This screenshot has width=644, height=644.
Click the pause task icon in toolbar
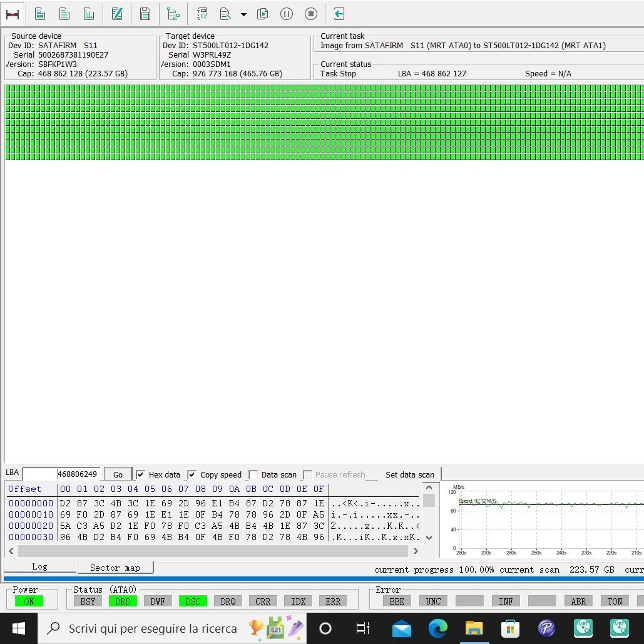click(287, 14)
